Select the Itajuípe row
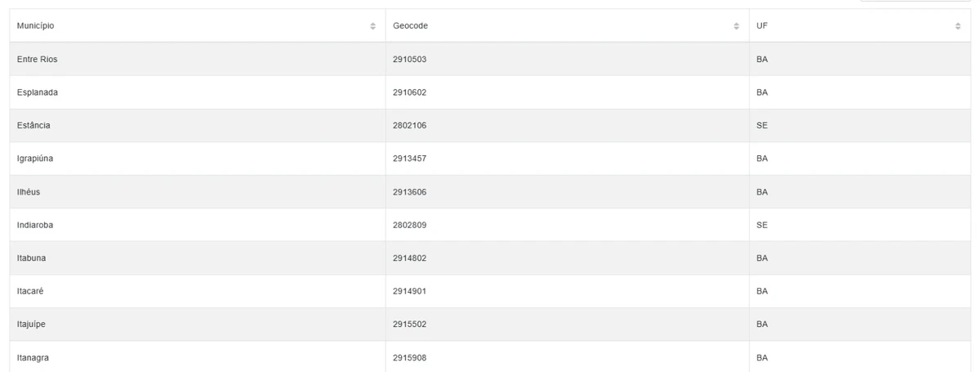 click(490, 325)
